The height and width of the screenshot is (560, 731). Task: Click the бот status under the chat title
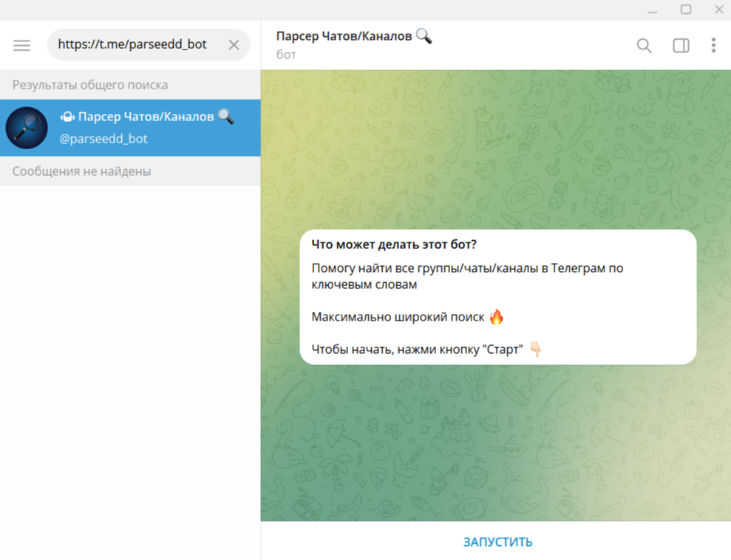(x=286, y=55)
